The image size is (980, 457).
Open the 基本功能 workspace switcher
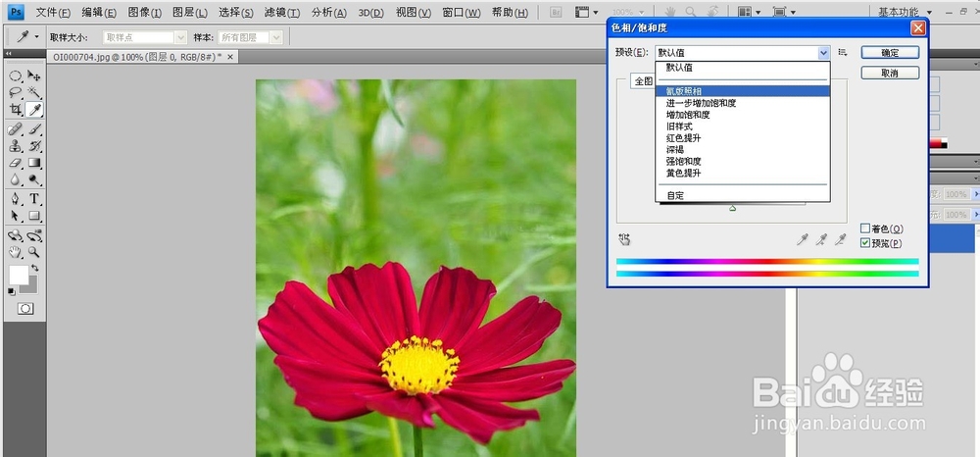(x=903, y=12)
